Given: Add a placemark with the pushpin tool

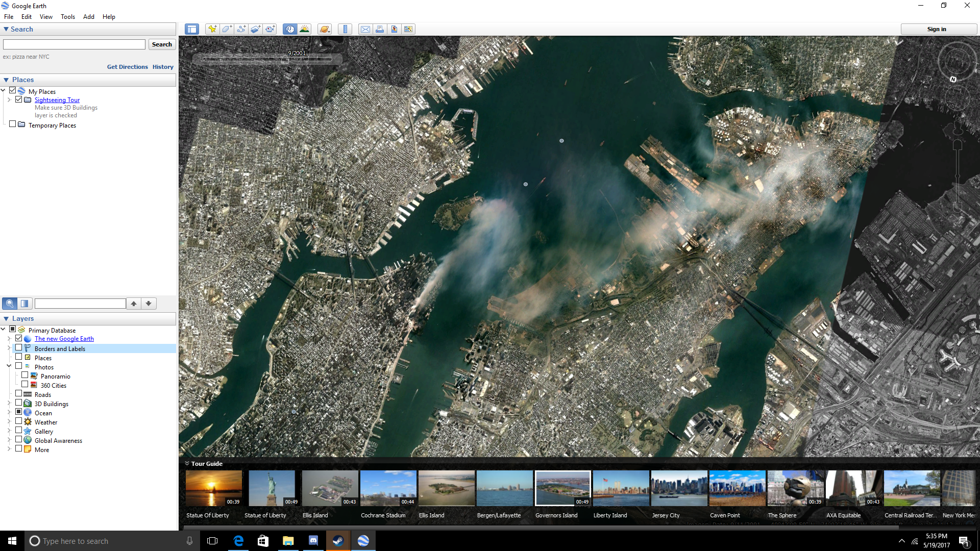Looking at the screenshot, I should coord(212,29).
